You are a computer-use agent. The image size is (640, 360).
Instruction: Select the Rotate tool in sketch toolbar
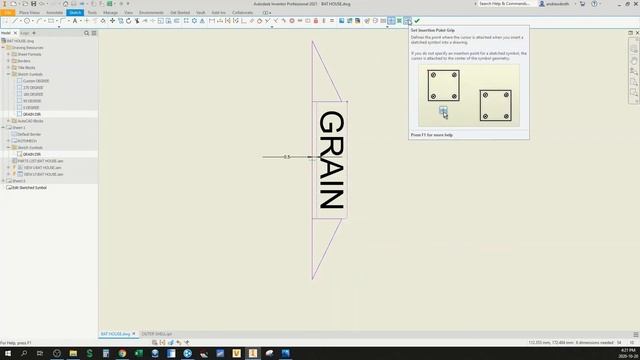point(129,21)
